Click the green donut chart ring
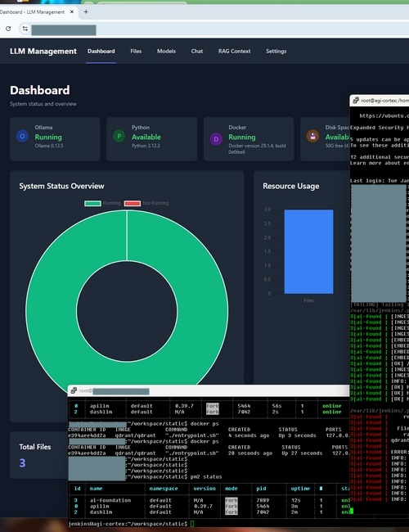409x532 pixels. [x=51, y=310]
